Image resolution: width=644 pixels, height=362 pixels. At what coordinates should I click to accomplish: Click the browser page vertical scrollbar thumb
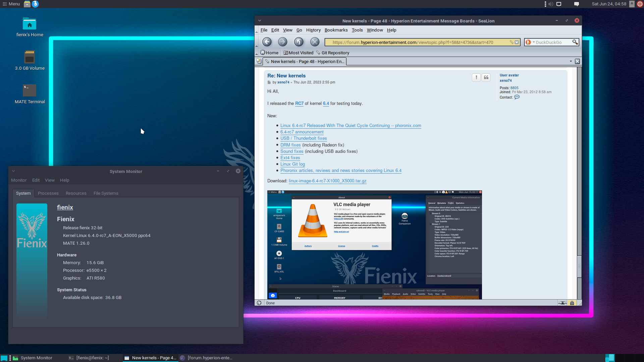[579, 267]
